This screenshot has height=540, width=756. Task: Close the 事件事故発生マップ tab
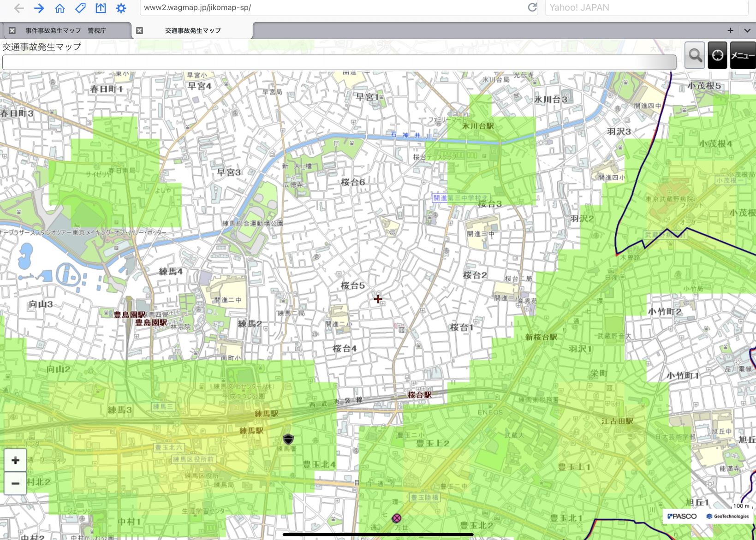[x=12, y=30]
